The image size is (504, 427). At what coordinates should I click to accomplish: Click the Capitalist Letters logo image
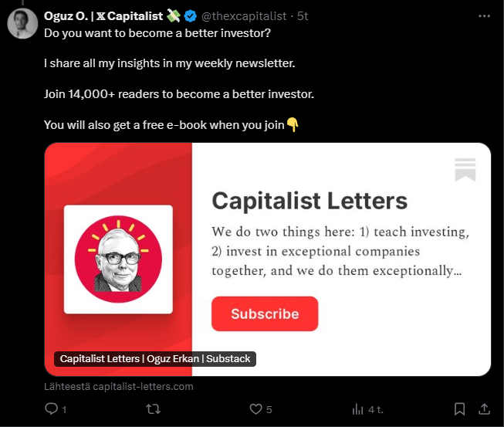118,259
